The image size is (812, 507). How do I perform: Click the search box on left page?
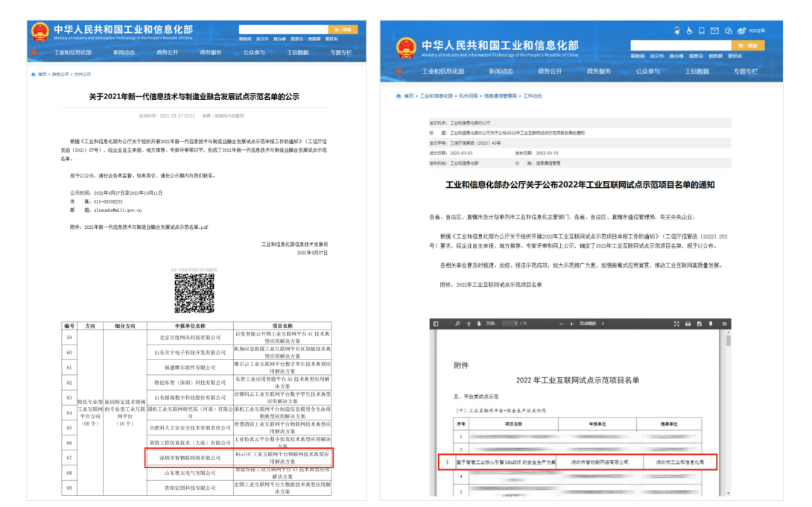click(x=283, y=29)
